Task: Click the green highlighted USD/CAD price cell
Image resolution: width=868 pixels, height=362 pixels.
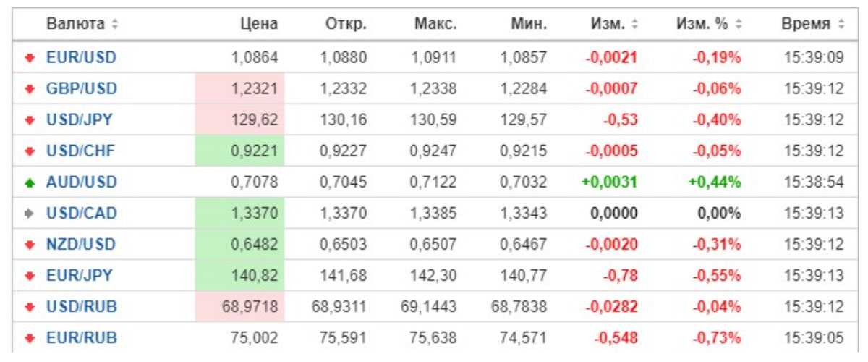Action: tap(240, 214)
